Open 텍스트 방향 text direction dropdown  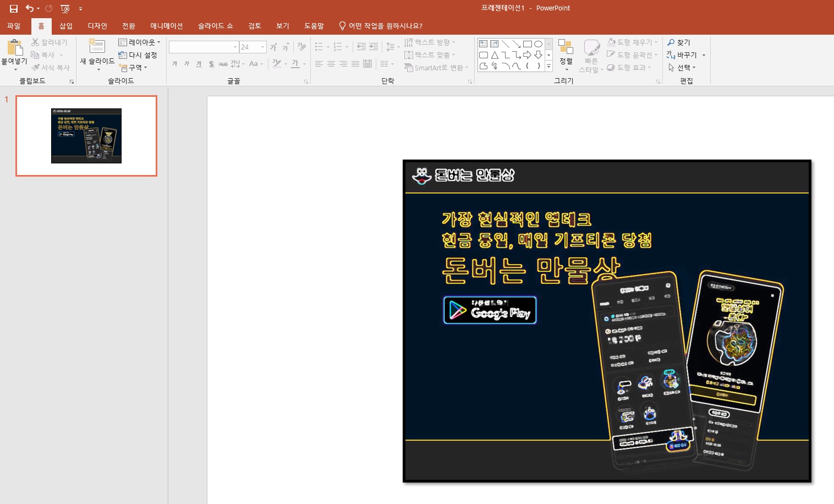tap(430, 42)
